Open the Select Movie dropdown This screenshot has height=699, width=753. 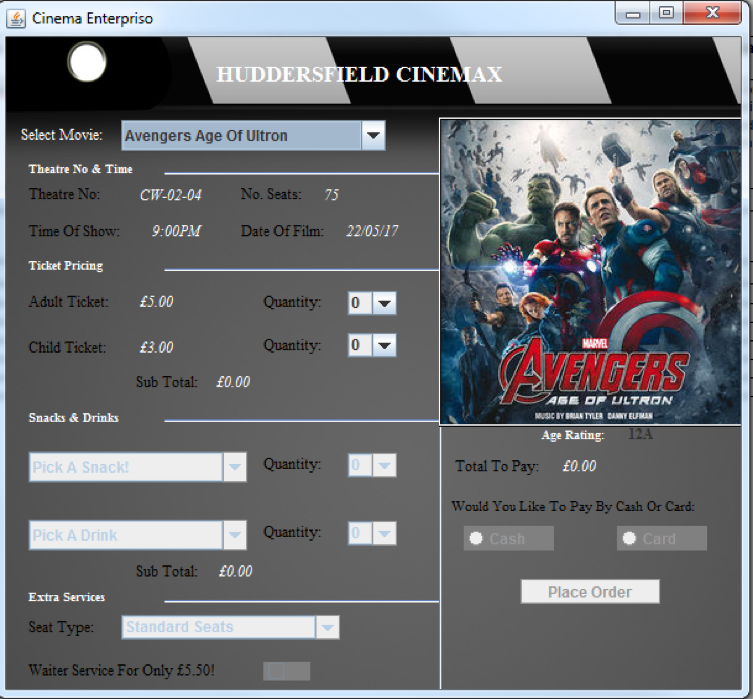tap(253, 135)
